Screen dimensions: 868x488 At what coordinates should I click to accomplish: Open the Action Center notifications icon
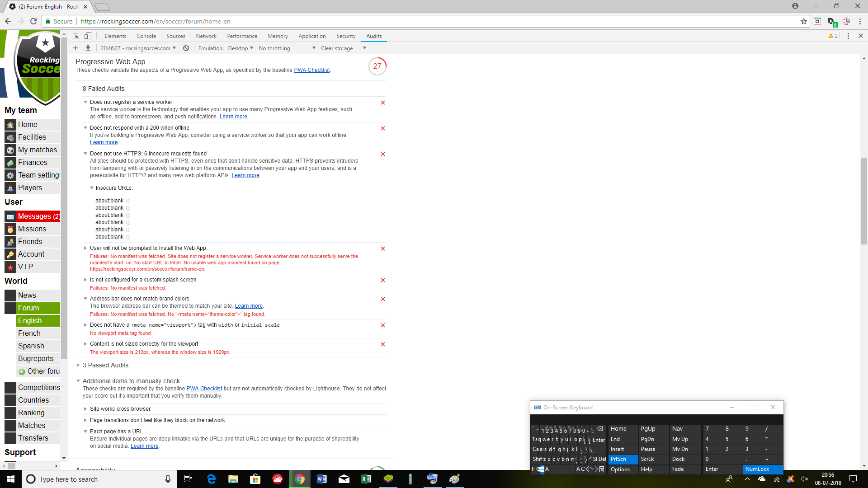(x=853, y=479)
